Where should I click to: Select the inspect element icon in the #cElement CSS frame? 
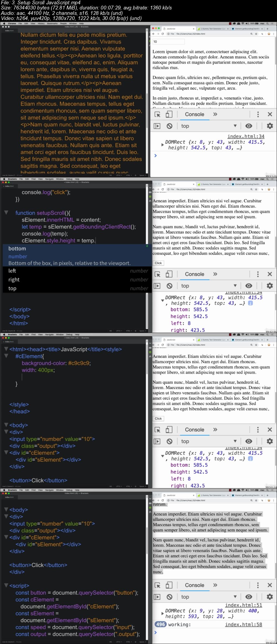(157, 430)
